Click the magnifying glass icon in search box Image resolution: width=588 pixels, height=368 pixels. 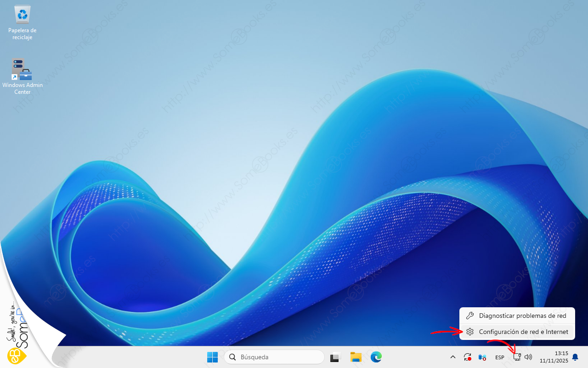233,357
